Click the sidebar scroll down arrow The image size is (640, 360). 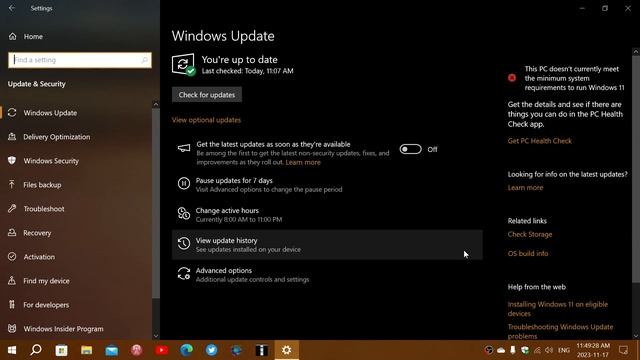156,336
